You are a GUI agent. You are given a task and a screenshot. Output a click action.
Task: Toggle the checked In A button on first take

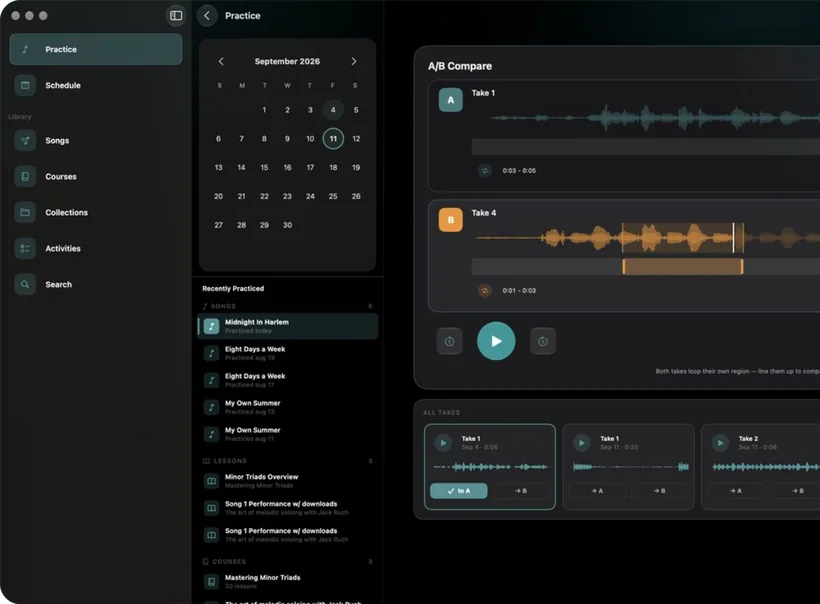click(x=459, y=491)
